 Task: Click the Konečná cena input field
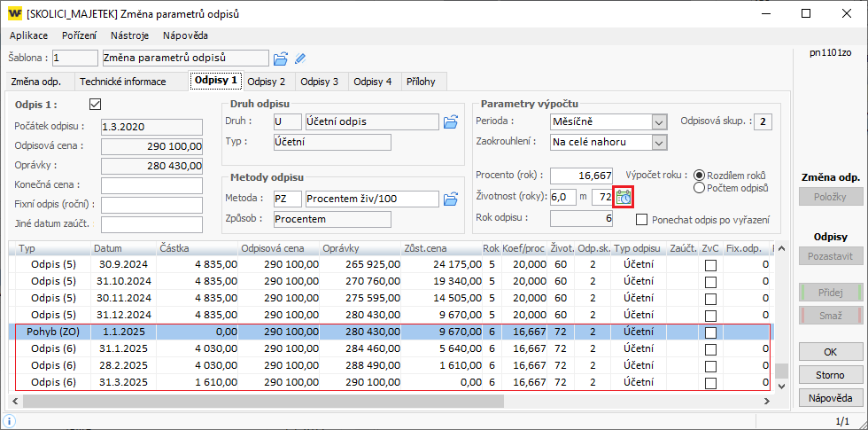click(153, 185)
